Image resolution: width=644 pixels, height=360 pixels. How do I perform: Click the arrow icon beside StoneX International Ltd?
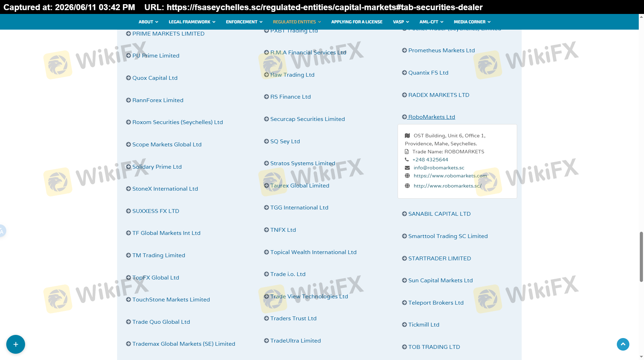[129, 189]
